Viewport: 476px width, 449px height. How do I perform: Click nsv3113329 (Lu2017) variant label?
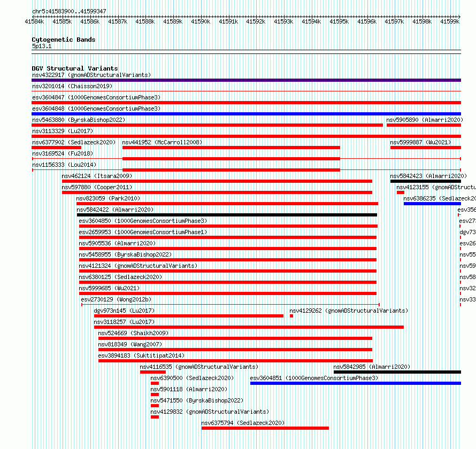(63, 131)
